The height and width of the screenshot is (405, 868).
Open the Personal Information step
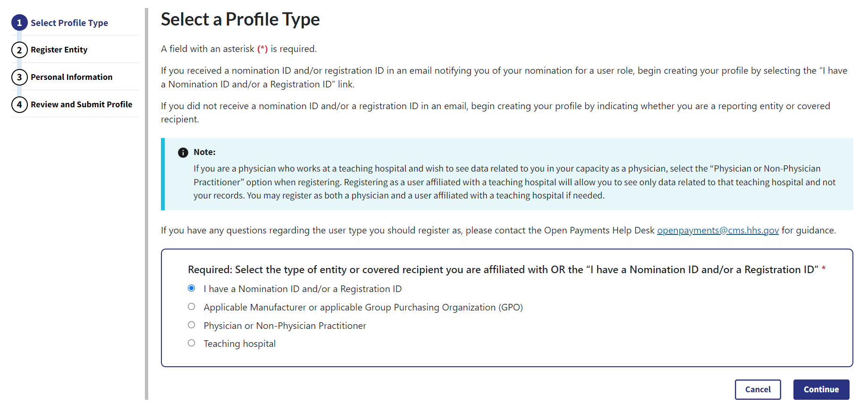point(72,77)
